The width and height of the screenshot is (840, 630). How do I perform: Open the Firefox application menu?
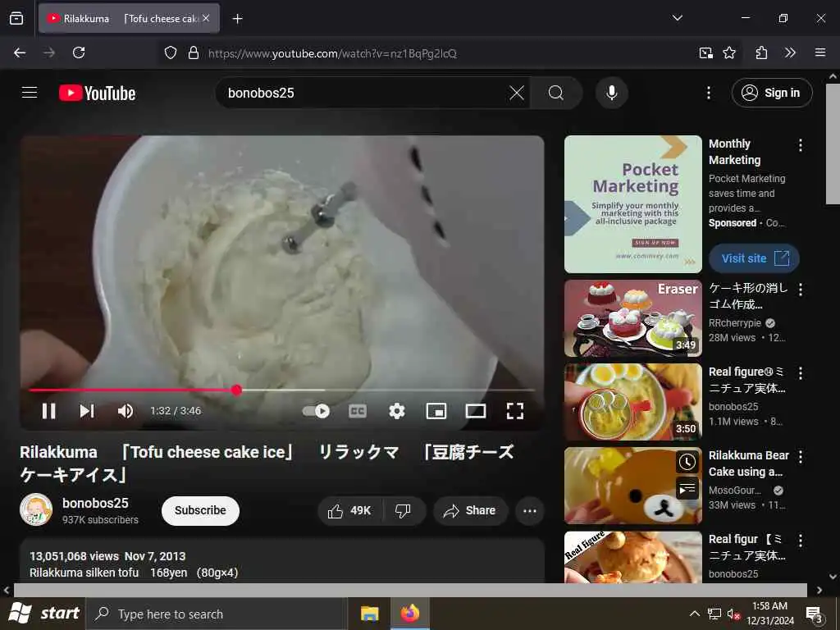(820, 52)
